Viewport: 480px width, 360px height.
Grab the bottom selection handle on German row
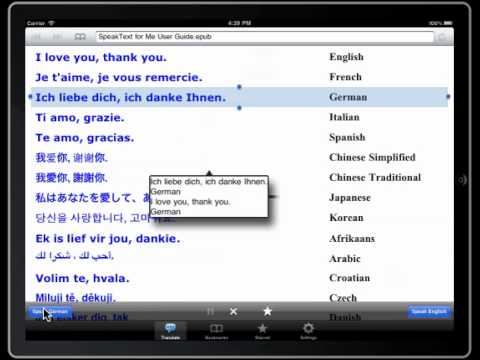(239, 108)
